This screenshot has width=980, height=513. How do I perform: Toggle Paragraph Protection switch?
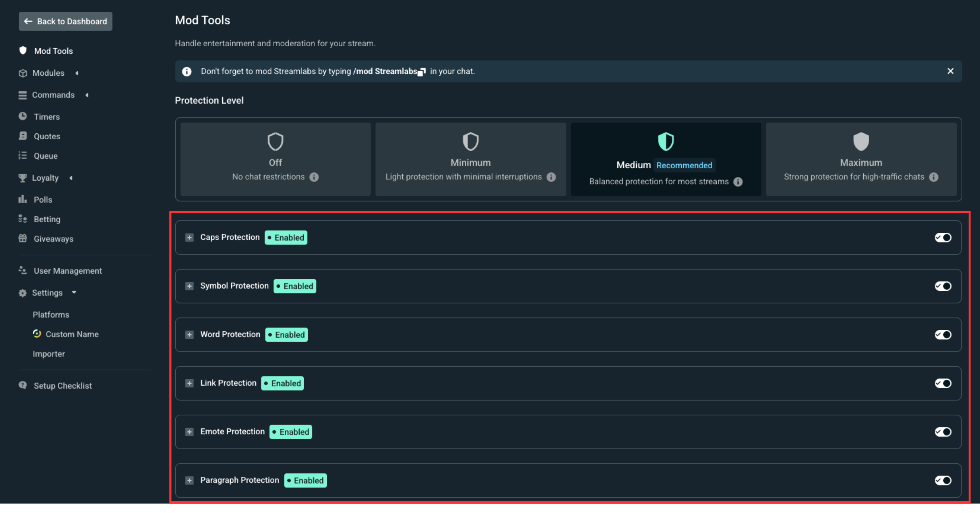pos(943,481)
